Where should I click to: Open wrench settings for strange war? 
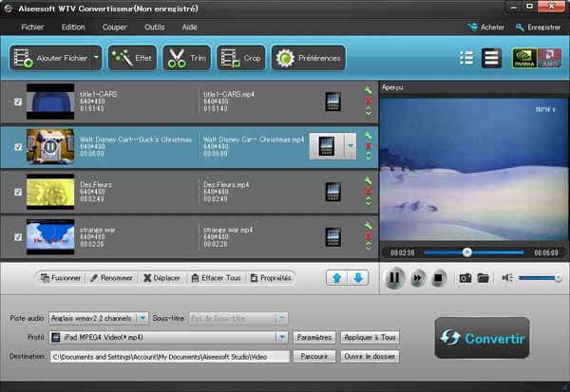369,225
